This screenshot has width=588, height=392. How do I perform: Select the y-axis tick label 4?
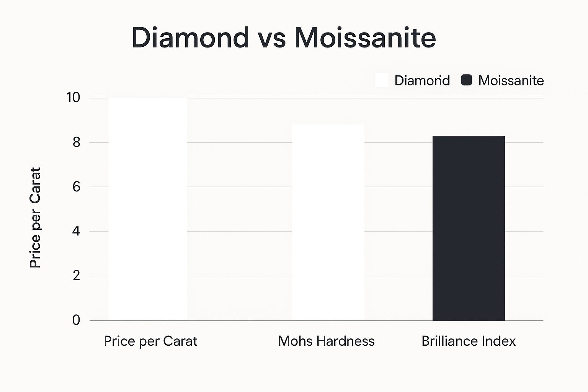pos(76,231)
